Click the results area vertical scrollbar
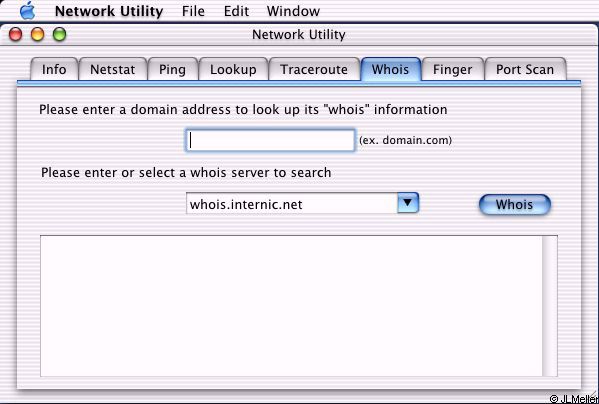 click(550, 306)
